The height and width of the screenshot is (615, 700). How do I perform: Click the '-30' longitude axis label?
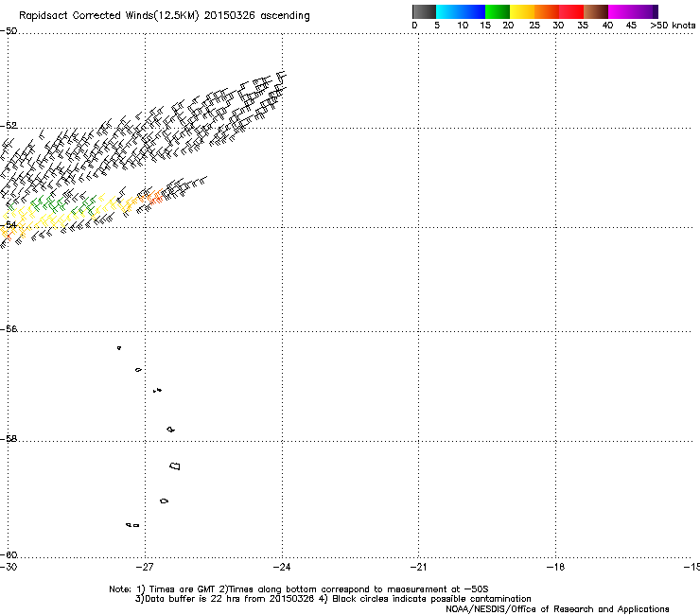(x=9, y=567)
